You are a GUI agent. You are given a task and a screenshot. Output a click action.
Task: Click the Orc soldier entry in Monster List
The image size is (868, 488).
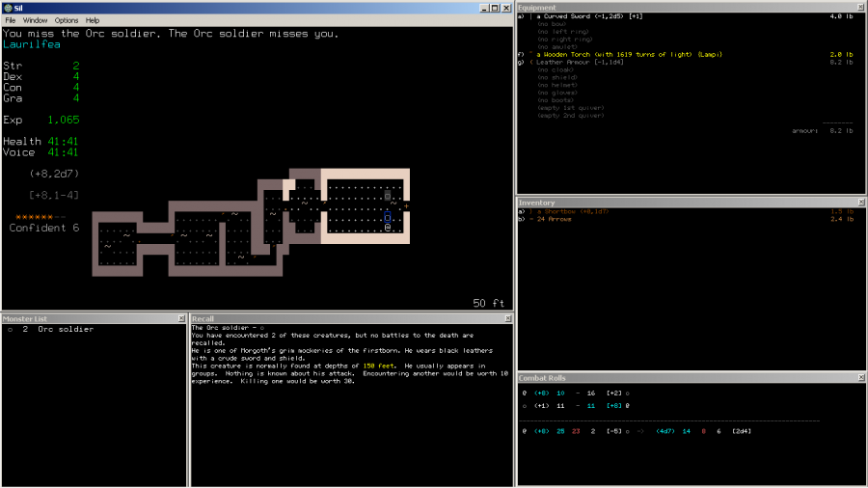coord(51,329)
